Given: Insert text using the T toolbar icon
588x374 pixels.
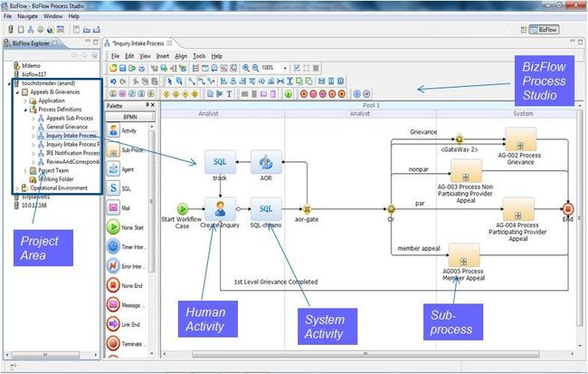Looking at the screenshot, I should click(229, 94).
